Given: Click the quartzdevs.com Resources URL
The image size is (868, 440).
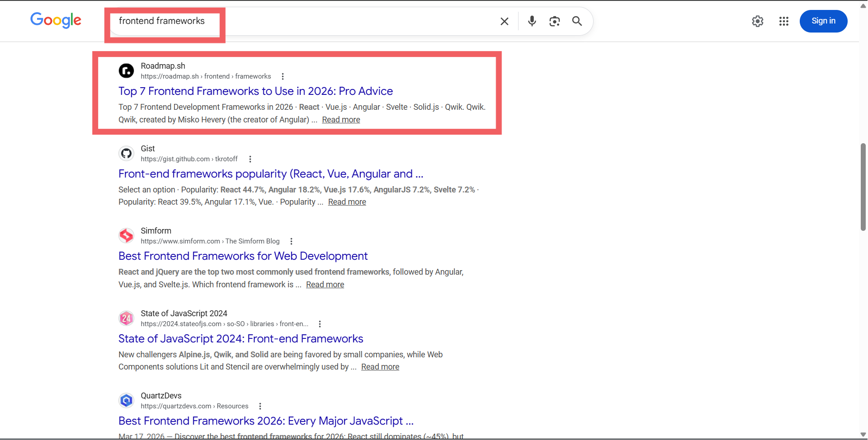Looking at the screenshot, I should tap(194, 406).
